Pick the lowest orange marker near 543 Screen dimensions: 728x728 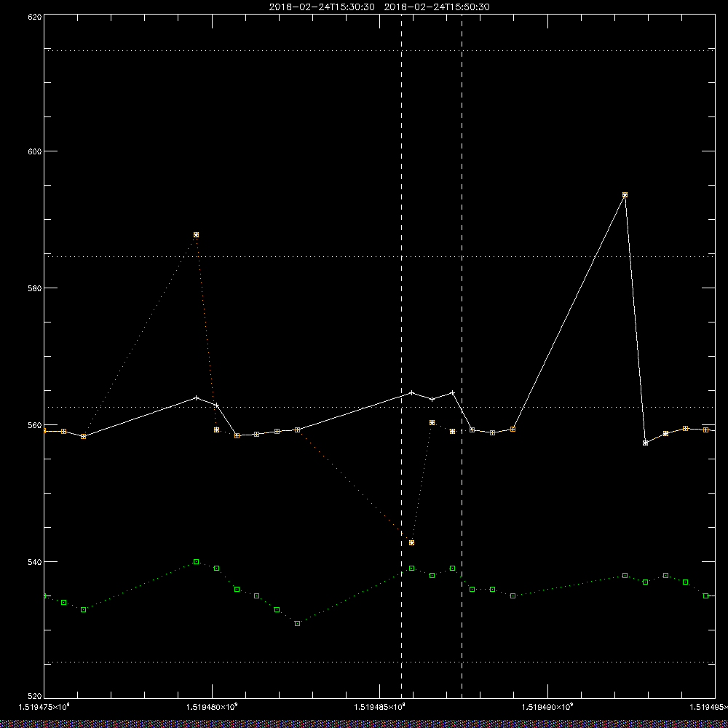(x=411, y=543)
